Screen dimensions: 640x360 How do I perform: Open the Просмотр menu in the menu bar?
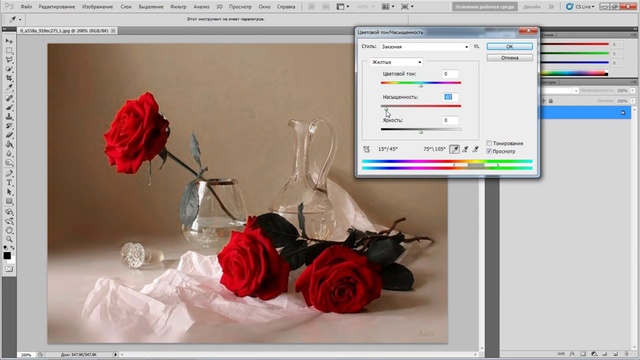tap(240, 7)
